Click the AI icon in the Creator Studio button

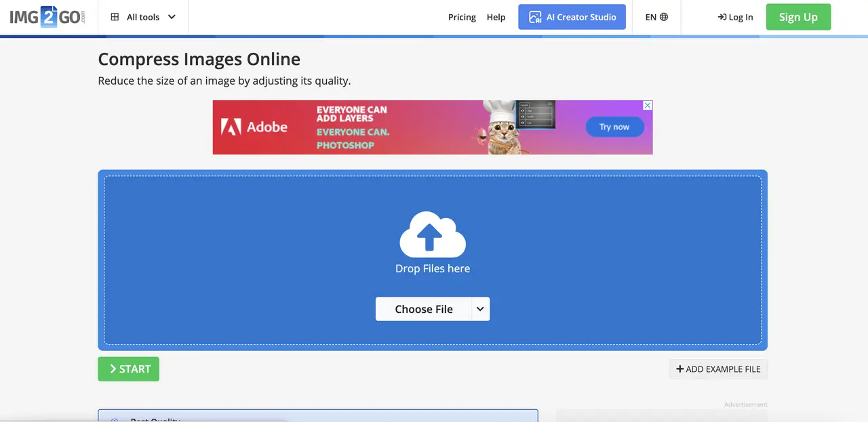[535, 17]
